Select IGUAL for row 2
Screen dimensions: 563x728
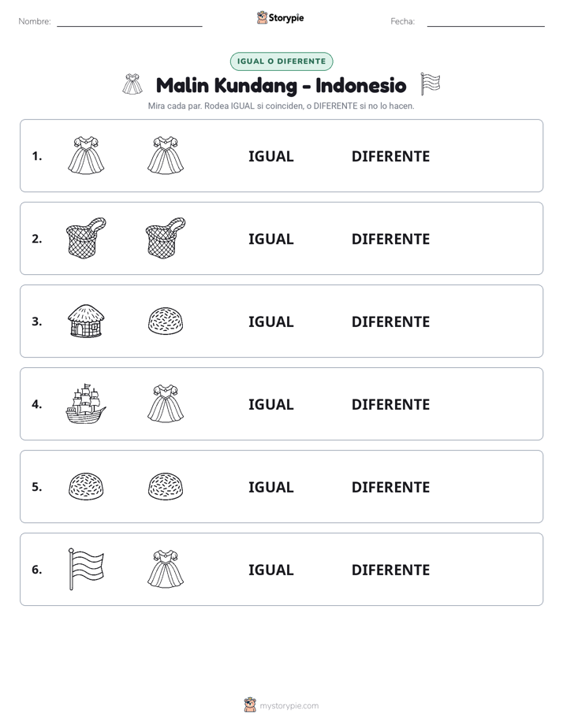point(270,239)
